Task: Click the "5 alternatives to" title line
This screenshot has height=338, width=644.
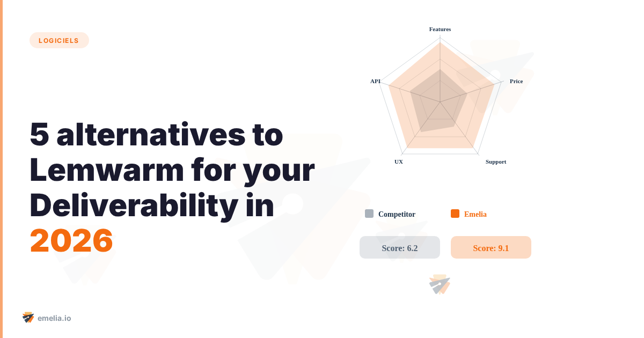Action: coord(156,134)
